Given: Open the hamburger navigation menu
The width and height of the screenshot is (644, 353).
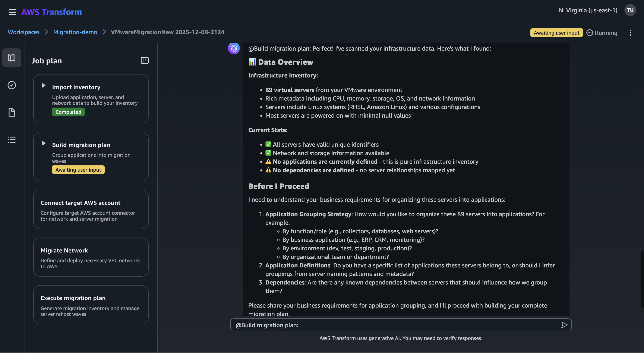Looking at the screenshot, I should (x=12, y=12).
